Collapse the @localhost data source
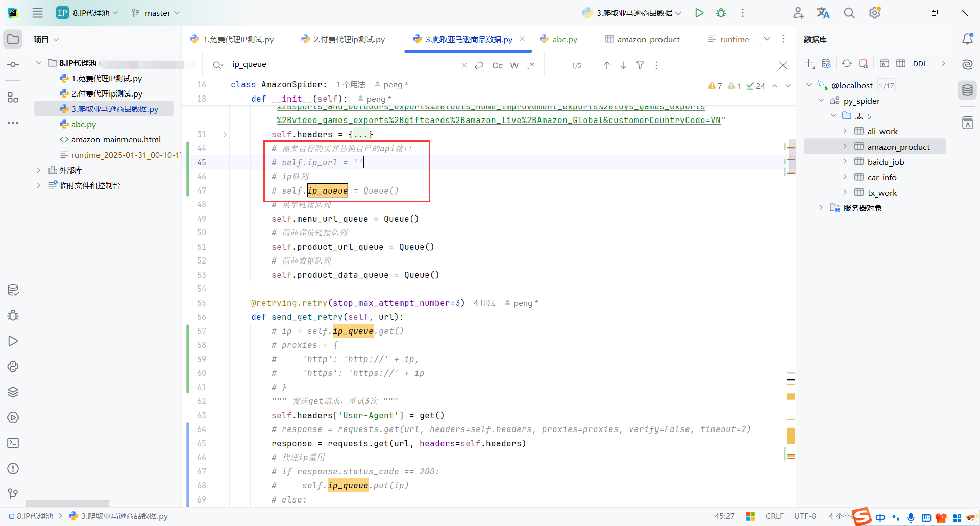Screen dimensions: 980x526 tap(809, 85)
